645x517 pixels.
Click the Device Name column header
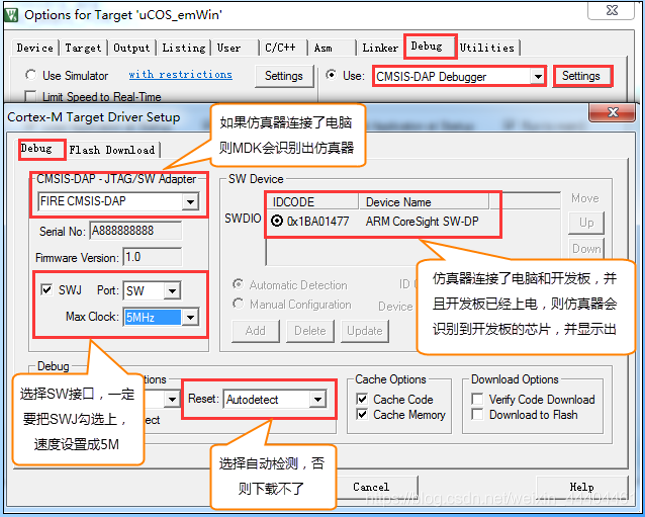pos(424,202)
